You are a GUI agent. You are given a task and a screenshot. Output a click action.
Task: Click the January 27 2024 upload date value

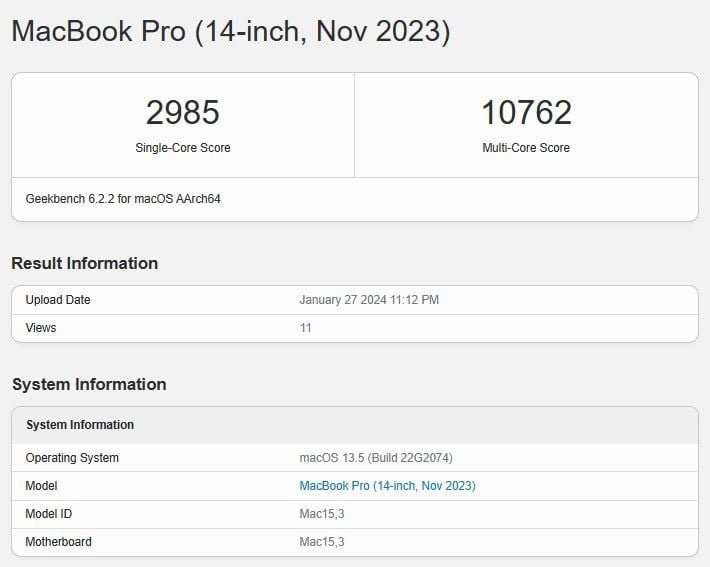[369, 300]
